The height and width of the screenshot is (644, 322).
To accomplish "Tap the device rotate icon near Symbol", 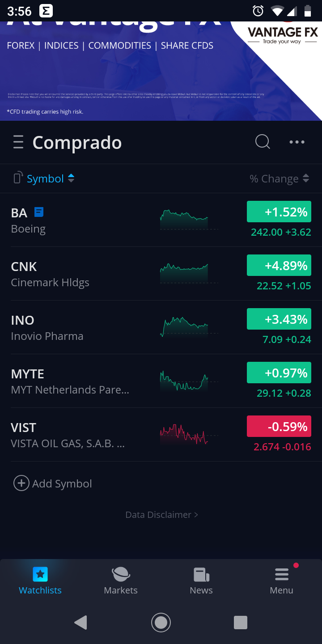I will point(18,178).
